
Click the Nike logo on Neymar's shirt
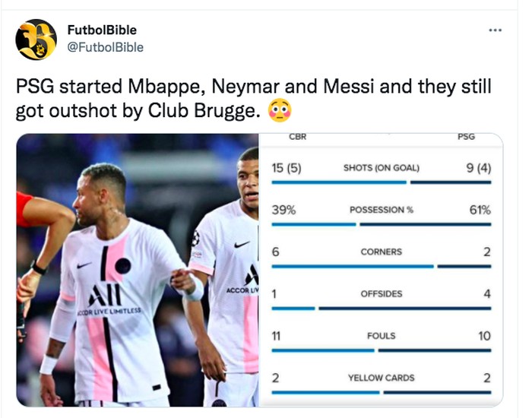pos(84,265)
